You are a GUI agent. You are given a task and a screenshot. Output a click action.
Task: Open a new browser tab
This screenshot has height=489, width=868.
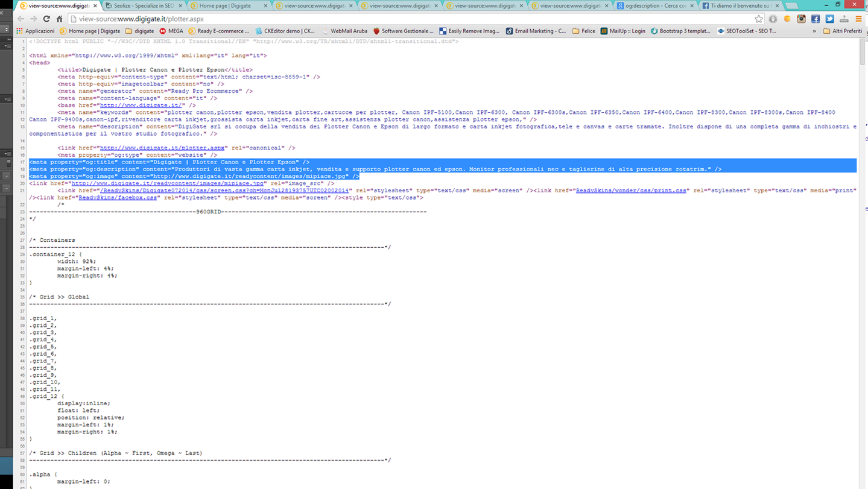[791, 5]
